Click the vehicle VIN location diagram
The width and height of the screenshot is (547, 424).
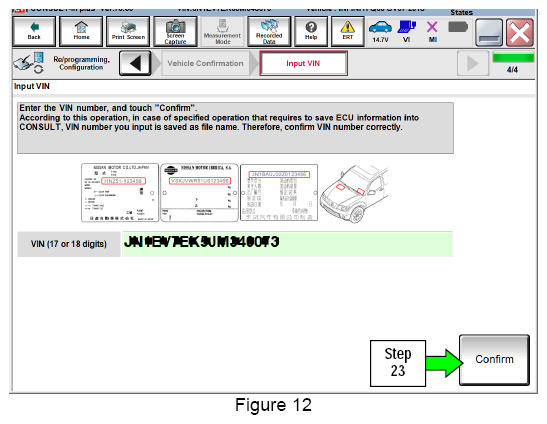click(353, 194)
